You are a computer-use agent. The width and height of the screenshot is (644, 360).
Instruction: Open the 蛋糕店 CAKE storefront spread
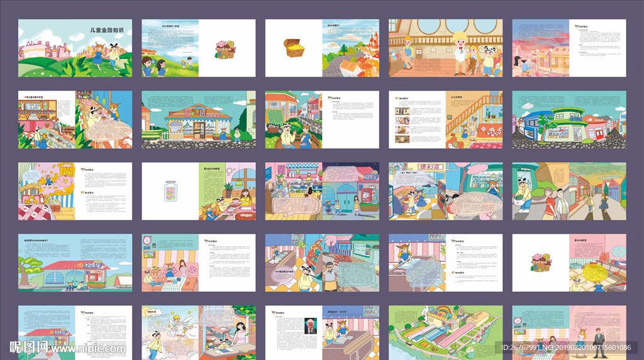coord(199,119)
